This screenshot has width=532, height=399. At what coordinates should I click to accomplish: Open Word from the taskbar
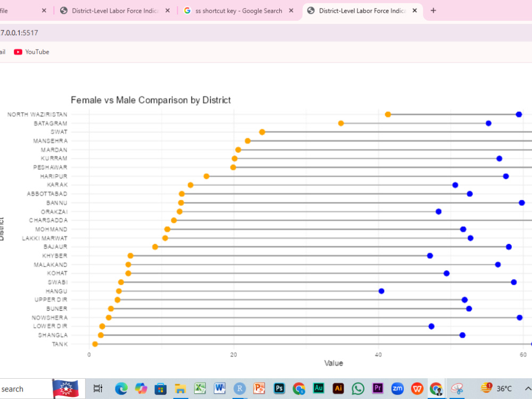click(x=220, y=388)
